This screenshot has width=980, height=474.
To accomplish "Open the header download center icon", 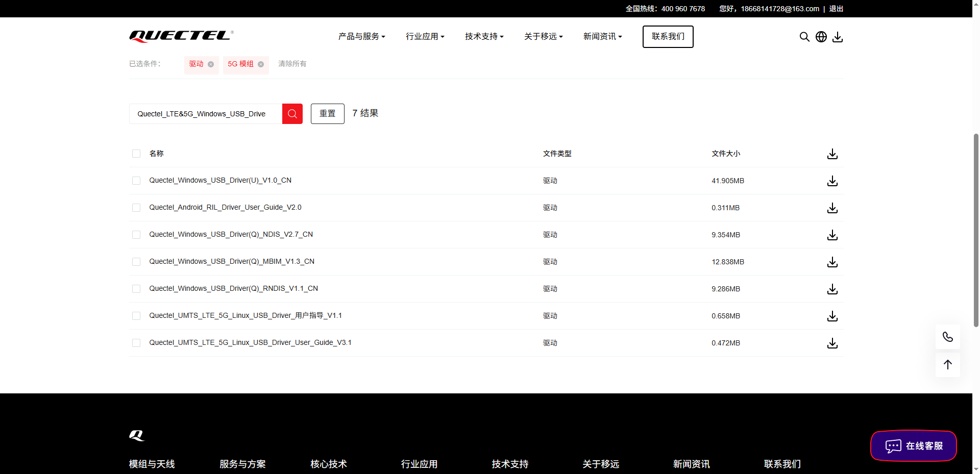I will tap(838, 37).
